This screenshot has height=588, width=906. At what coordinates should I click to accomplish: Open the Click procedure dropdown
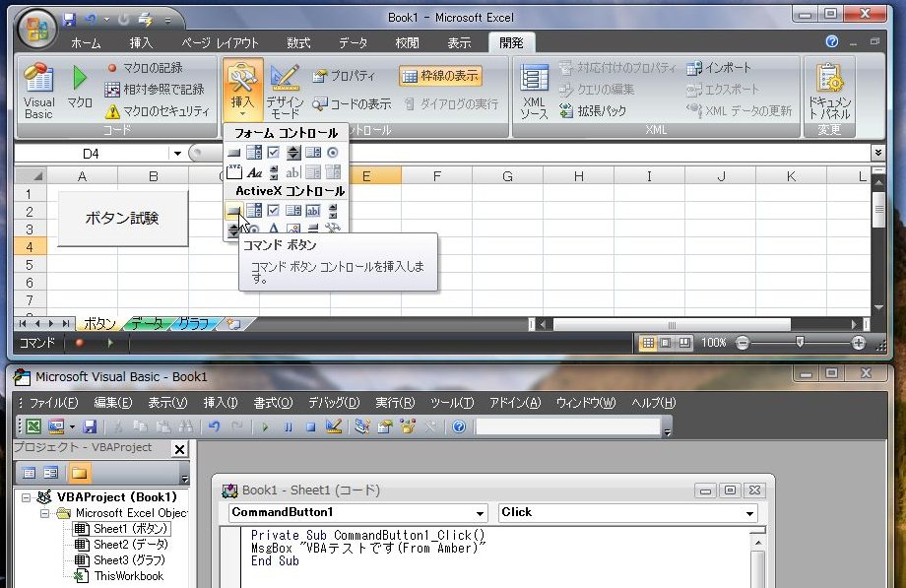(749, 513)
